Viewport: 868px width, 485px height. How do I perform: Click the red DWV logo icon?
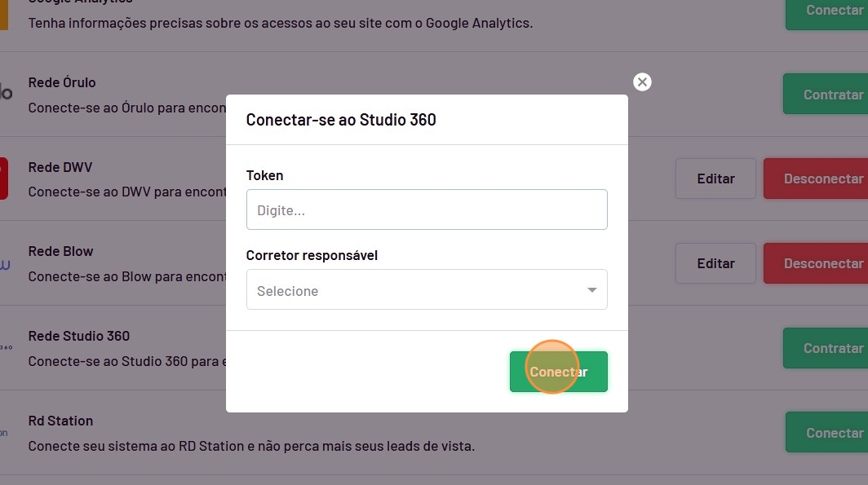[x=3, y=179]
